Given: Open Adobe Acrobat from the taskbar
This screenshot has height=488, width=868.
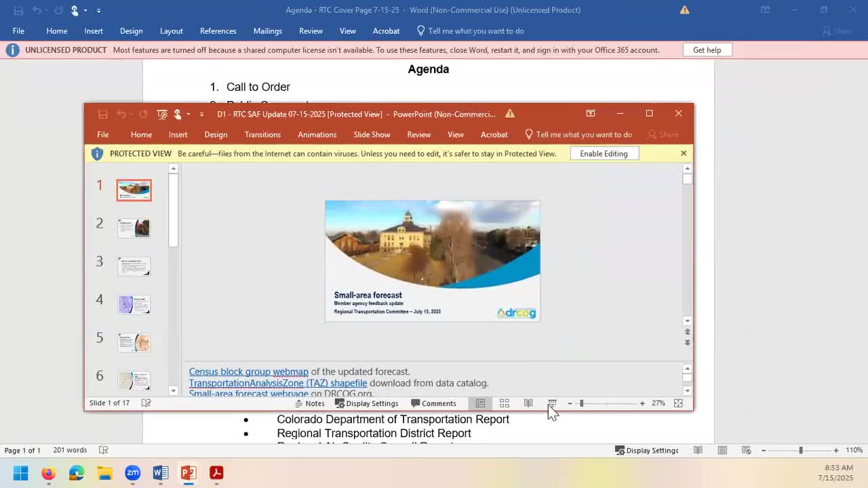Looking at the screenshot, I should pos(216,472).
